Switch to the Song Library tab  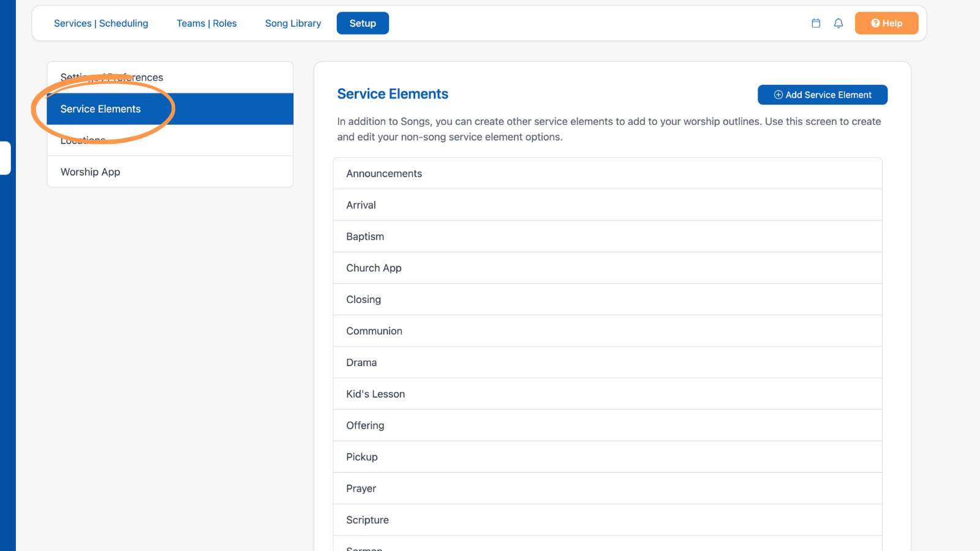tap(293, 23)
